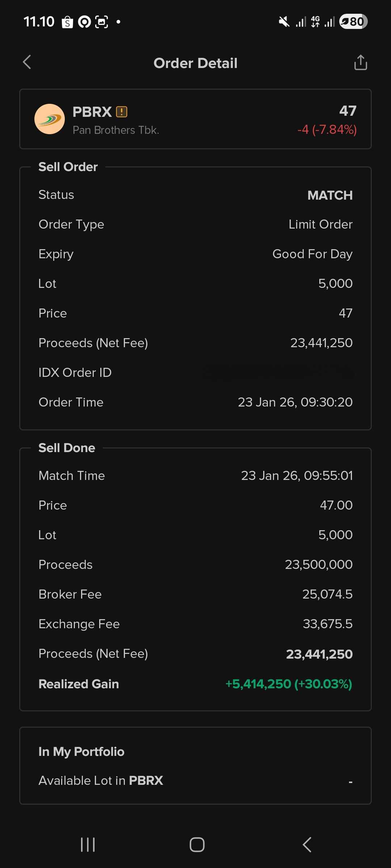Tap the back arrow in header
Screen dimensions: 391x868
[27, 62]
